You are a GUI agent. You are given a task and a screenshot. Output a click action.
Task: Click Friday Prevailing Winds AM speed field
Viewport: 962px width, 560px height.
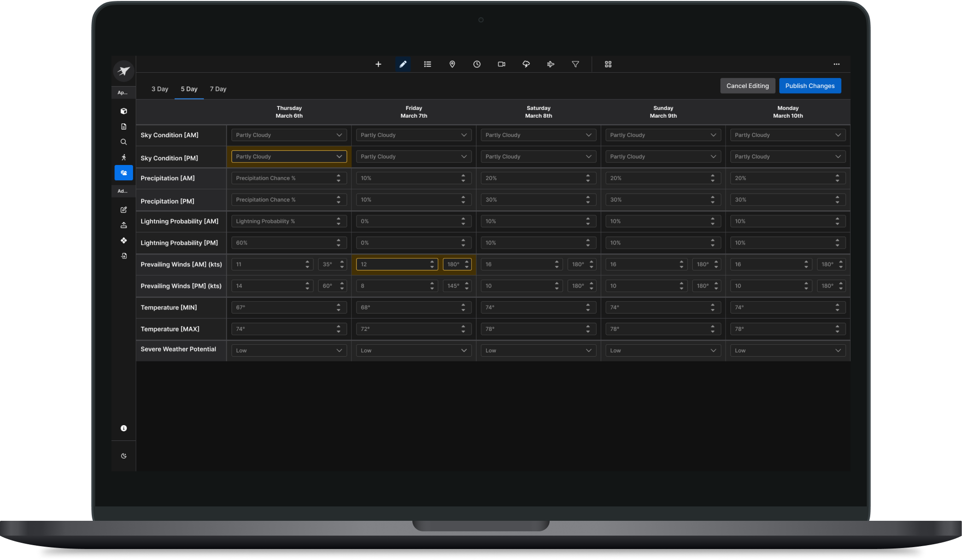coord(392,264)
